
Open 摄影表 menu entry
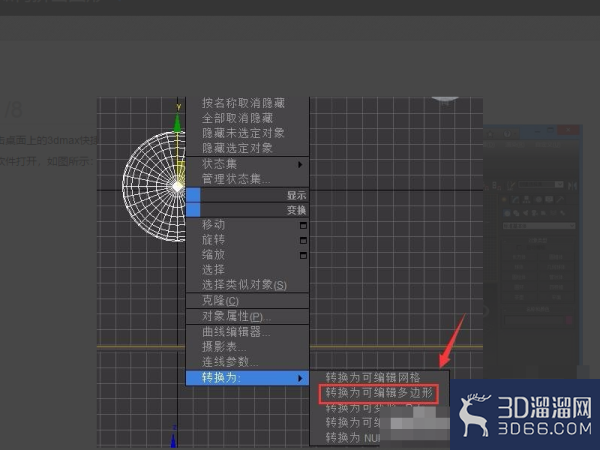click(x=224, y=347)
